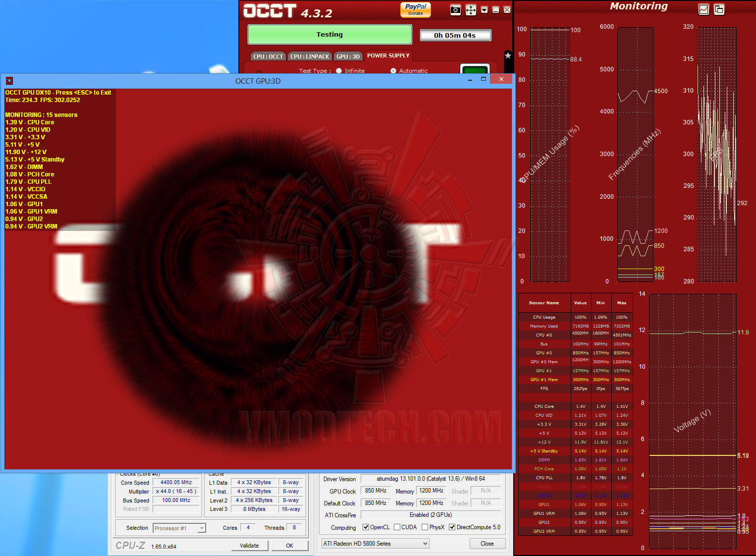The image size is (756, 556).
Task: Click the Level 3 cache value 8 MBytes
Action: tap(254, 509)
